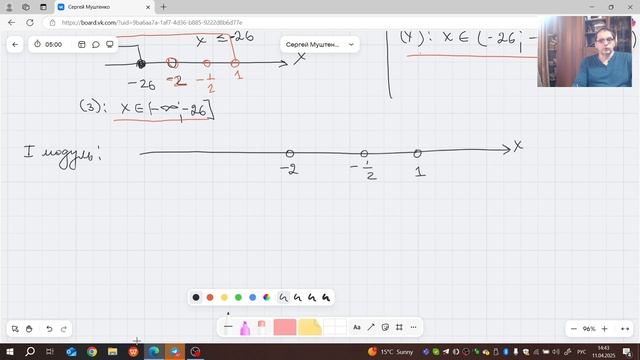Open File Explorer from taskbar
Image resolution: width=640 pixels, height=360 pixels.
point(113,351)
